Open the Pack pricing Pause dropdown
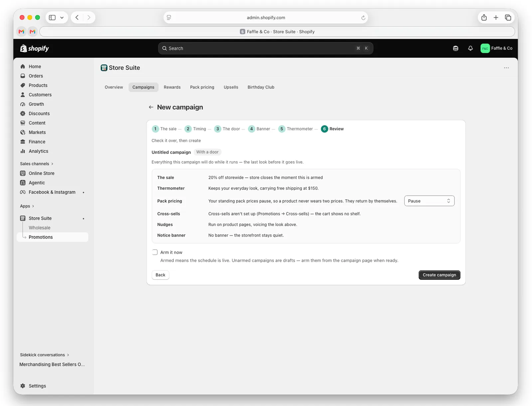532x406 pixels. pyautogui.click(x=429, y=201)
